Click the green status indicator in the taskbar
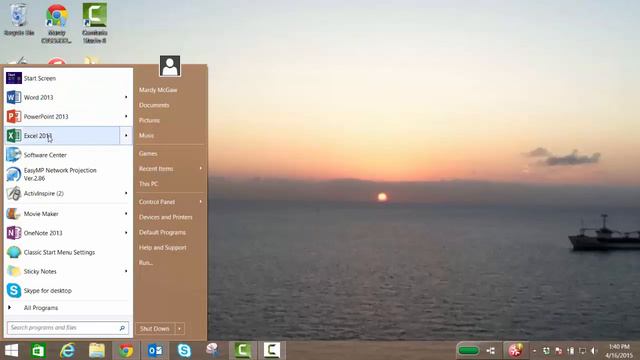The image size is (640, 360). (468, 351)
